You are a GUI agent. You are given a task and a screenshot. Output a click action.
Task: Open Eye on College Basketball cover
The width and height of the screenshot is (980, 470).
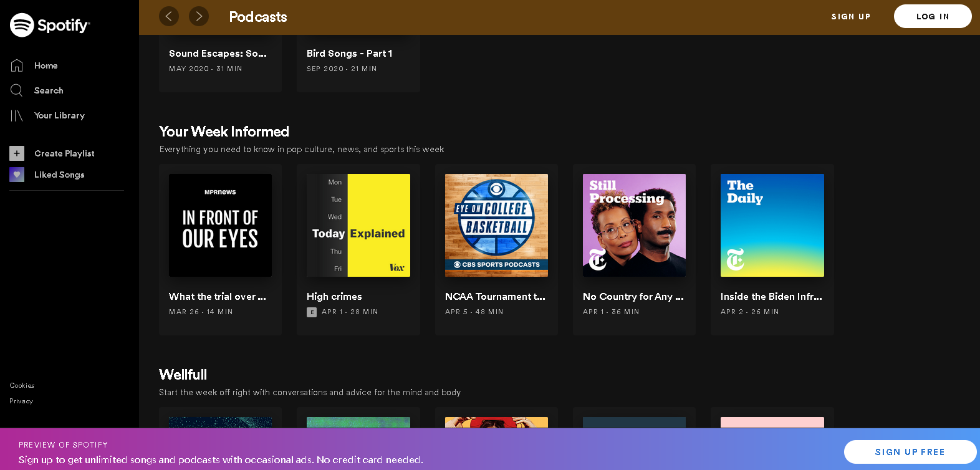tap(496, 225)
